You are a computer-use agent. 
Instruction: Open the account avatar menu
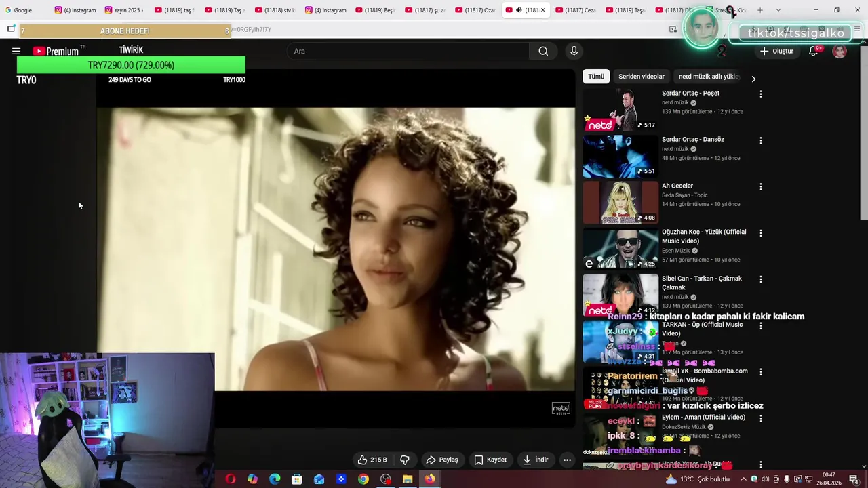[840, 51]
